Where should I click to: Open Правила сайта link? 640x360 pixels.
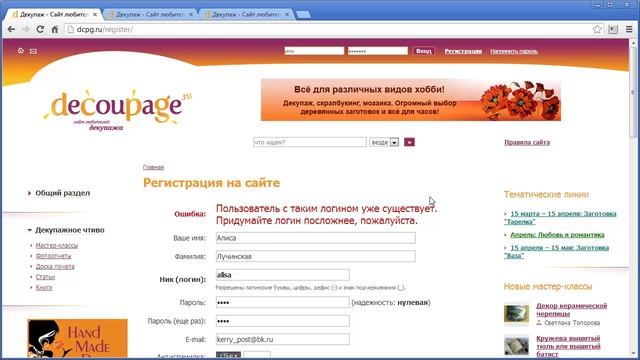coord(527,142)
